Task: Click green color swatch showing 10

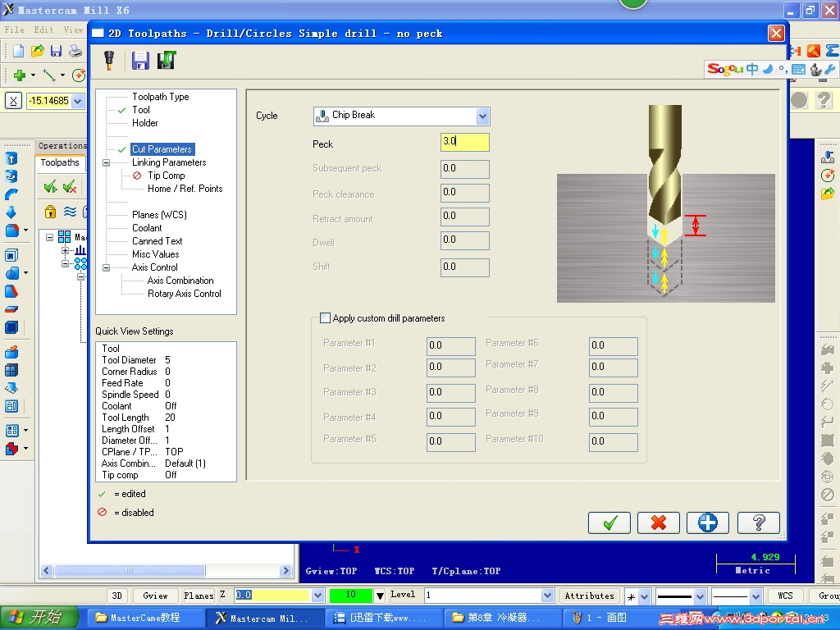Action: (351, 595)
